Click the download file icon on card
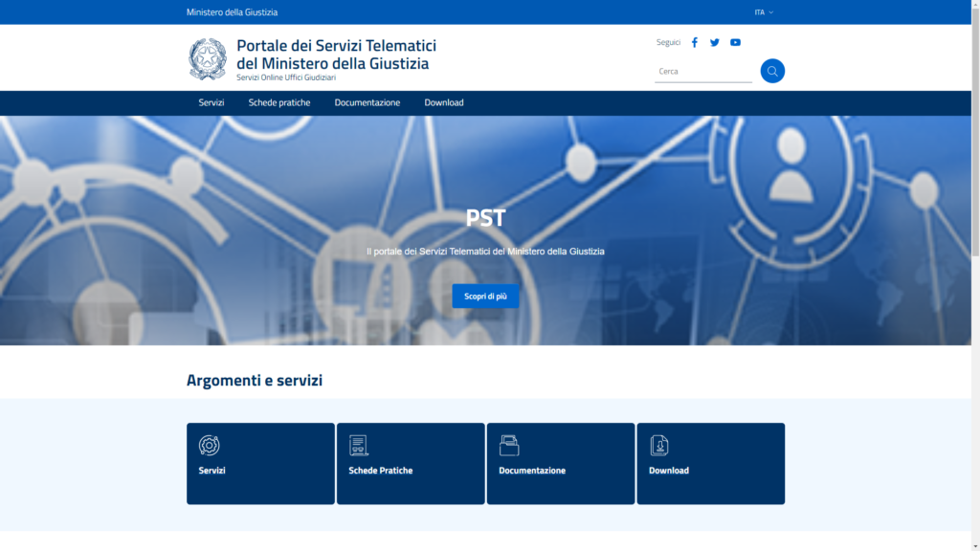Viewport: 980px width, 551px height. pos(658,446)
